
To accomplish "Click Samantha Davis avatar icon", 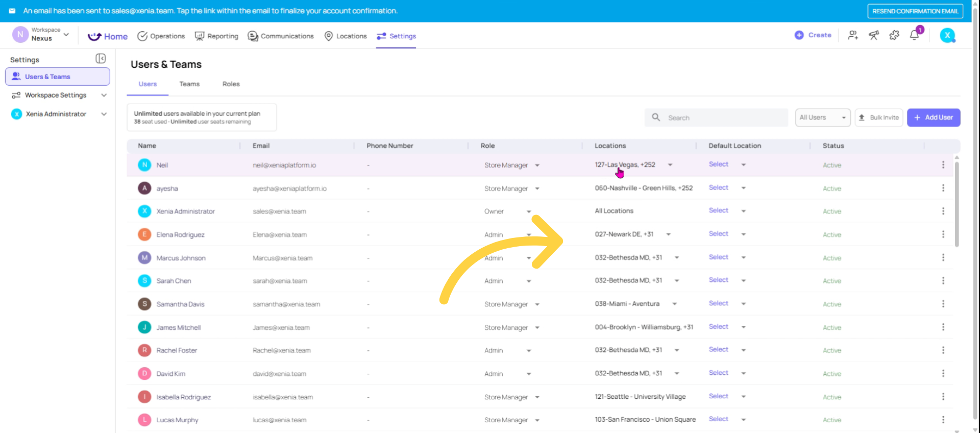I will (x=144, y=304).
